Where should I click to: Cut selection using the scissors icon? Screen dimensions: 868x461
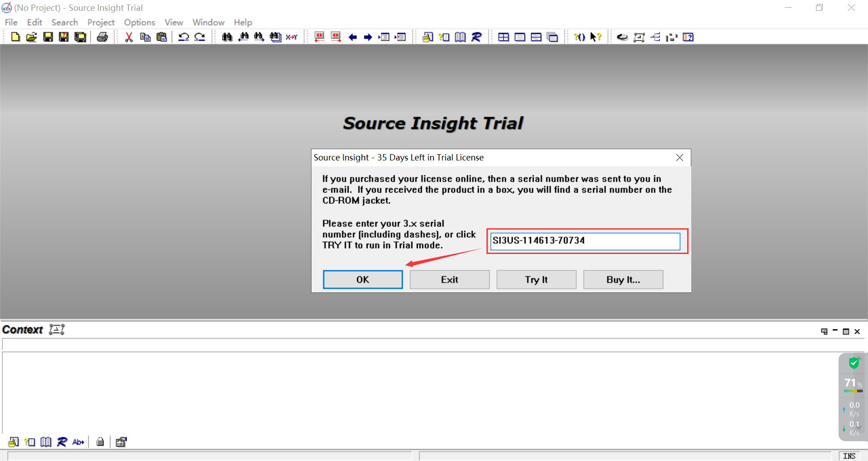pos(129,37)
